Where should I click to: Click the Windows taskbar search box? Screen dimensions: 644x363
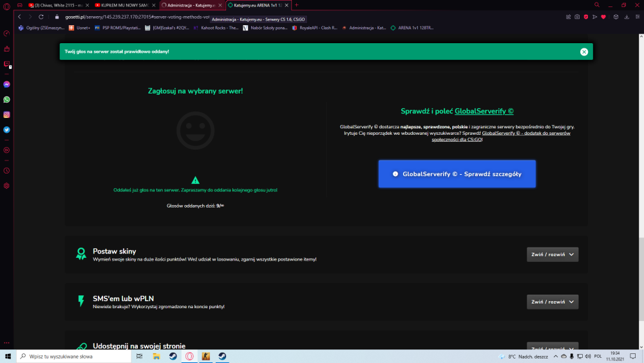coord(74,356)
